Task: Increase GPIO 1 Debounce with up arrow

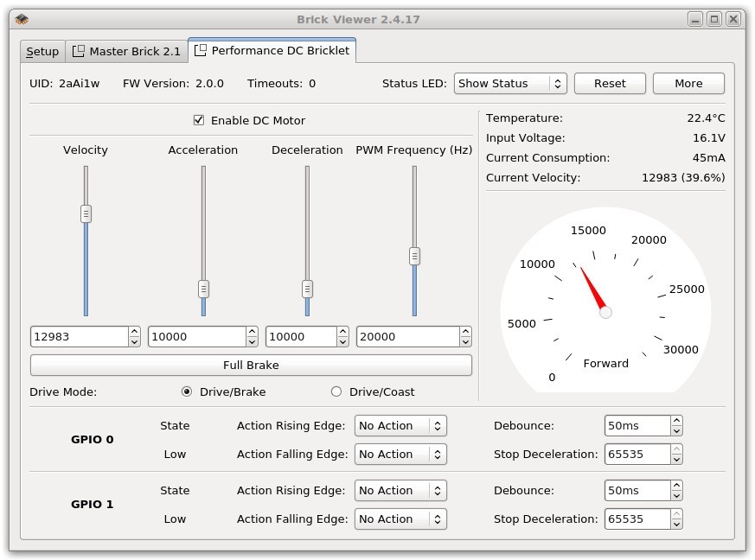Action: click(676, 486)
